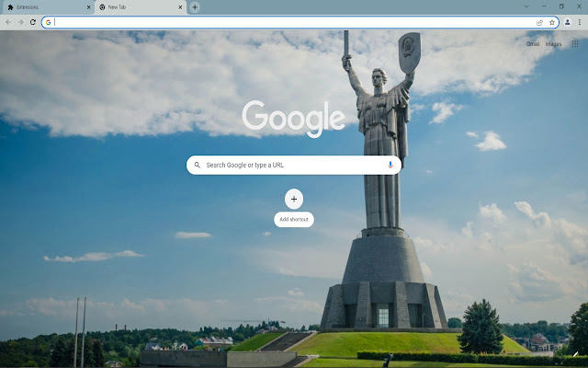Expand the tab search chevron
Image resolution: width=588 pixels, height=368 pixels.
tap(526, 6)
